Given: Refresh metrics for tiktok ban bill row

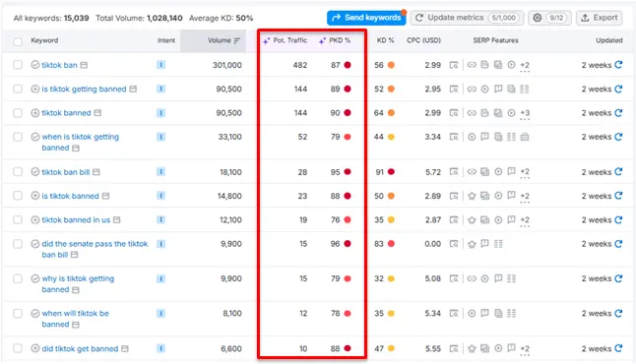Looking at the screenshot, I should tap(618, 171).
